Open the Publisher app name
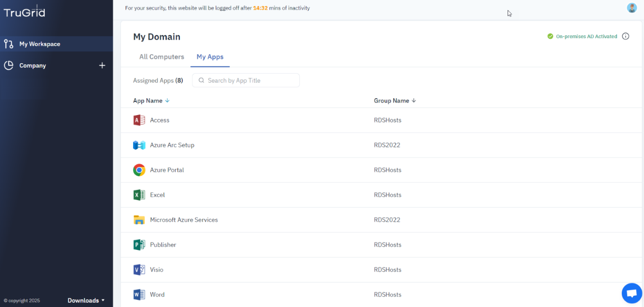 pyautogui.click(x=163, y=245)
